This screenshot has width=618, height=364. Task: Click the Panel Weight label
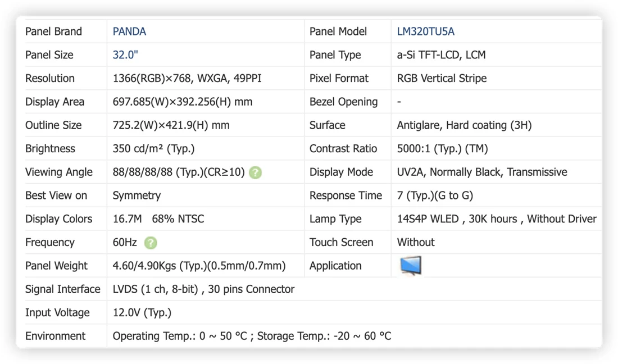pyautogui.click(x=56, y=266)
